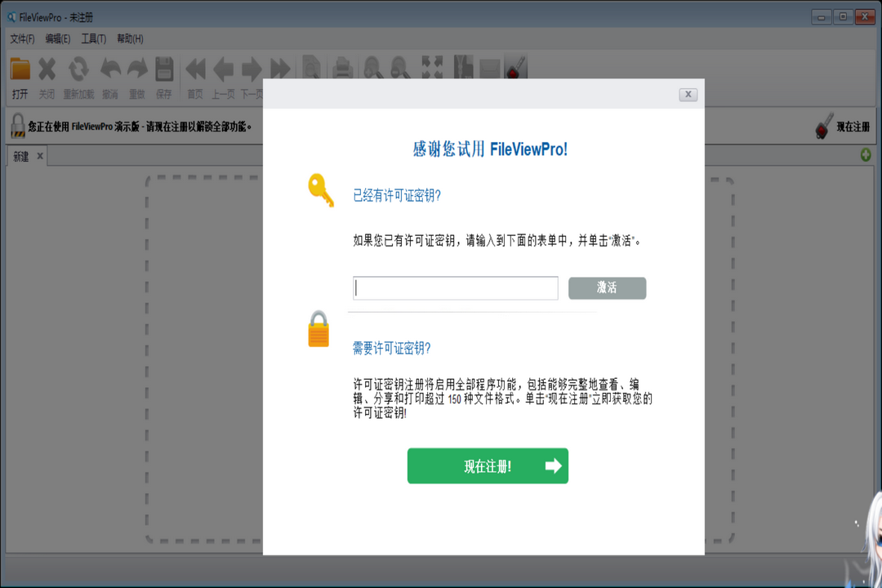Click the 上一页 previous page arrow
This screenshot has width=882, height=588.
[223, 69]
